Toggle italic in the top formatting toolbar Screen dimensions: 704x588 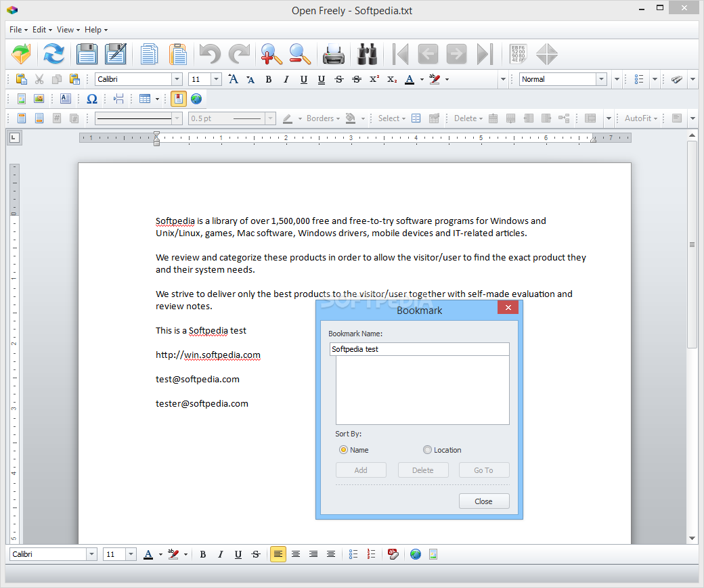click(x=286, y=79)
